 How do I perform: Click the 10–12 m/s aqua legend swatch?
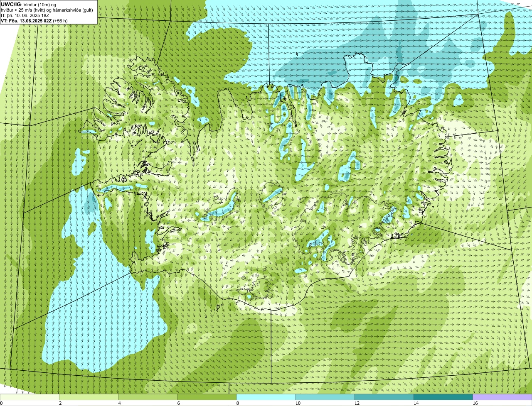(x=325, y=397)
